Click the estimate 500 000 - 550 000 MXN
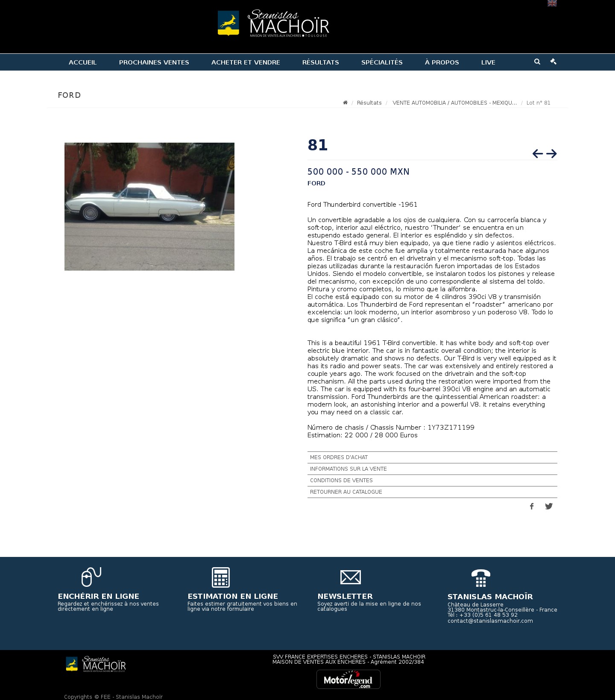This screenshot has height=700, width=615. click(x=358, y=172)
